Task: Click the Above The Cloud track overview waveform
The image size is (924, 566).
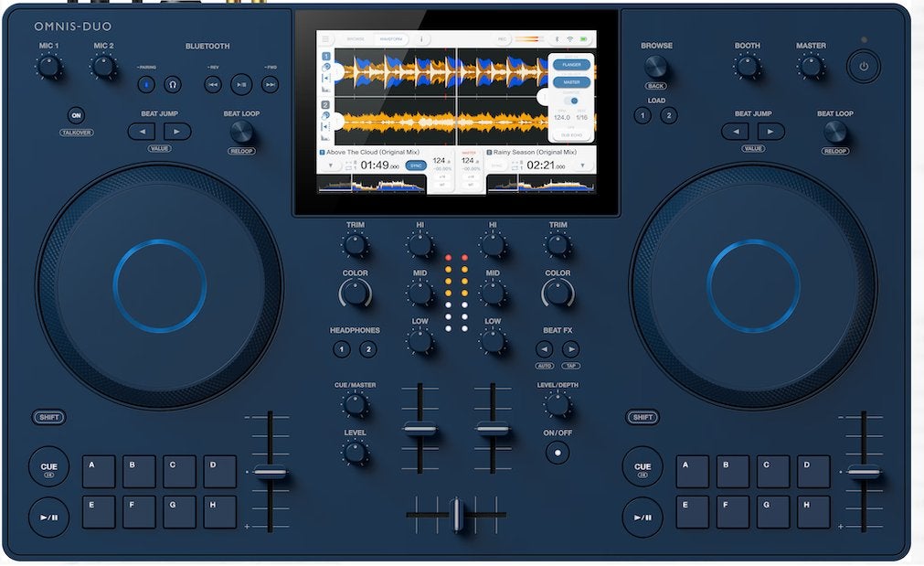Action: (x=371, y=184)
